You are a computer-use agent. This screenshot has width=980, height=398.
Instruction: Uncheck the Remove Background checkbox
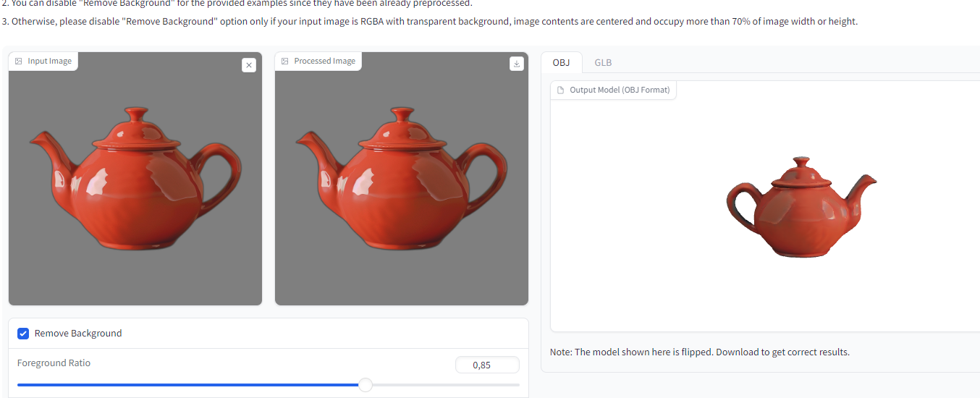(23, 334)
